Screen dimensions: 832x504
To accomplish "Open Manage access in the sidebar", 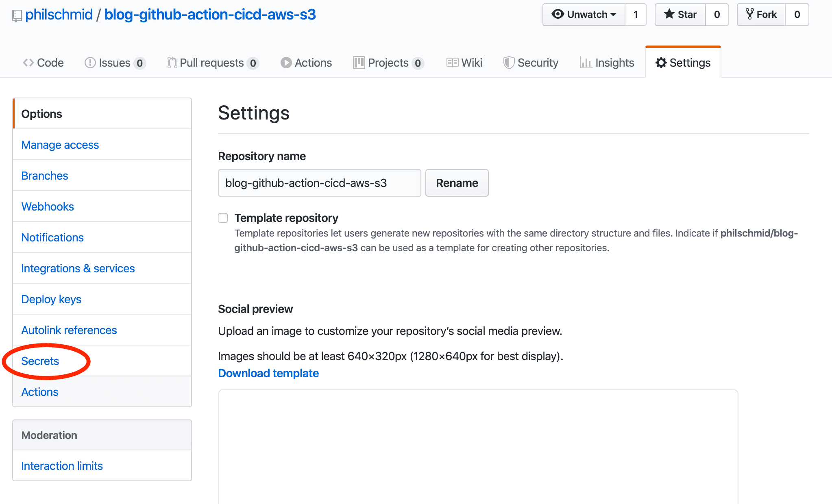I will pos(102,145).
